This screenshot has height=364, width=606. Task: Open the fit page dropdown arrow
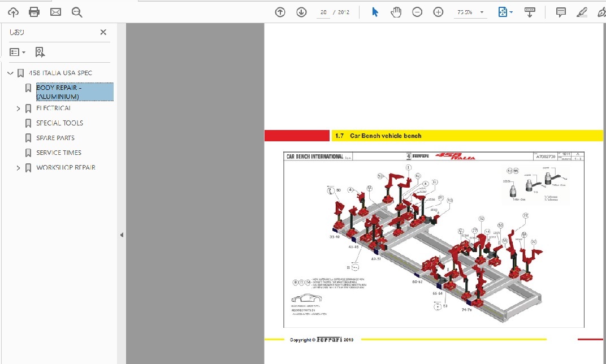511,12
